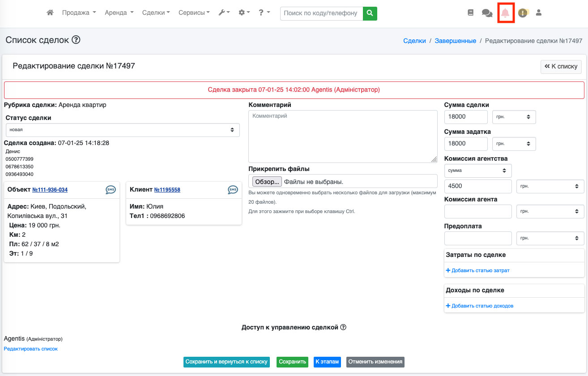Open the user profile icon
The width and height of the screenshot is (588, 376).
point(539,13)
